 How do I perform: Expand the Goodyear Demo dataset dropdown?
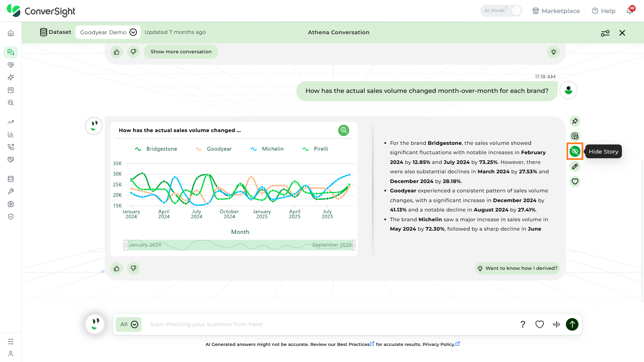(x=108, y=32)
